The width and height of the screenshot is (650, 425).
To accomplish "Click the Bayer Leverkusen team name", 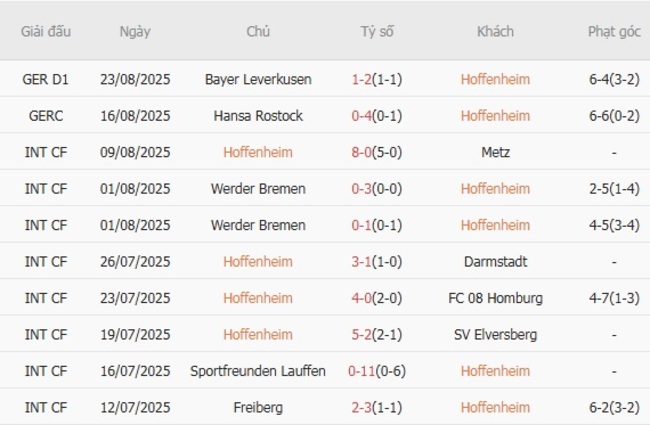I will (258, 79).
